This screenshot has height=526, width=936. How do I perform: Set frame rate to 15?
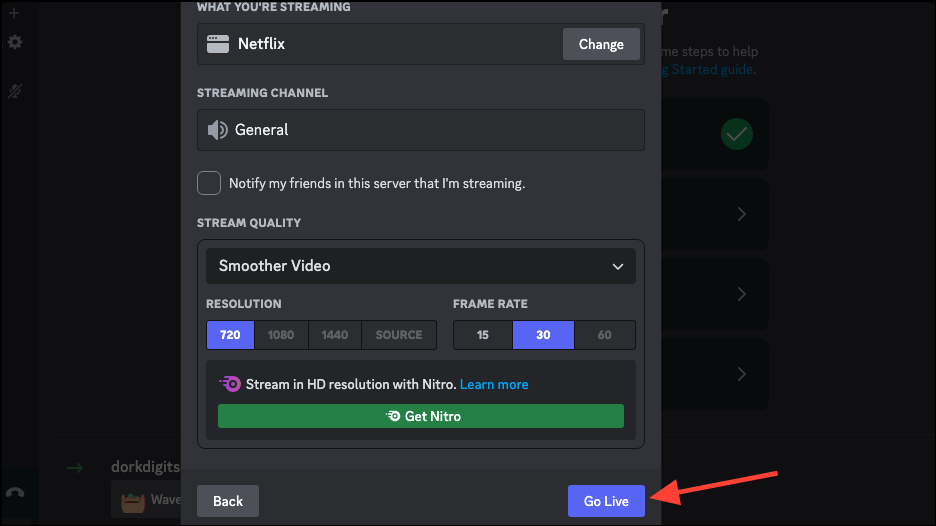click(x=483, y=335)
